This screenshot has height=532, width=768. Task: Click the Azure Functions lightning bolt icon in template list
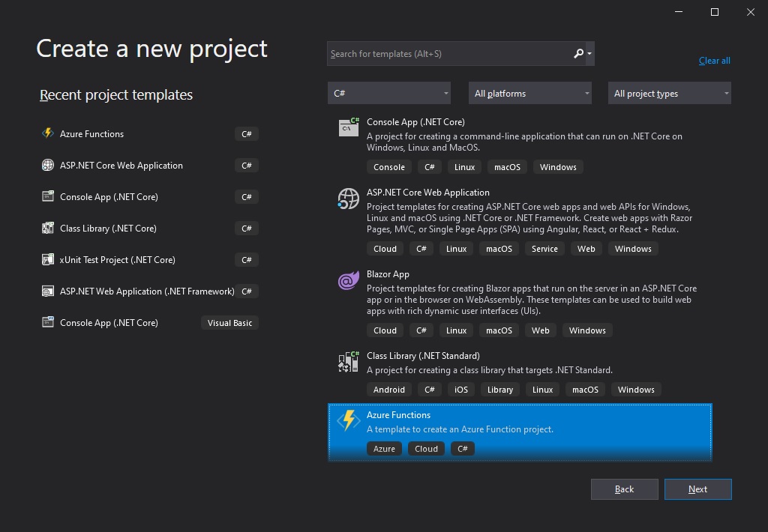pyautogui.click(x=348, y=421)
